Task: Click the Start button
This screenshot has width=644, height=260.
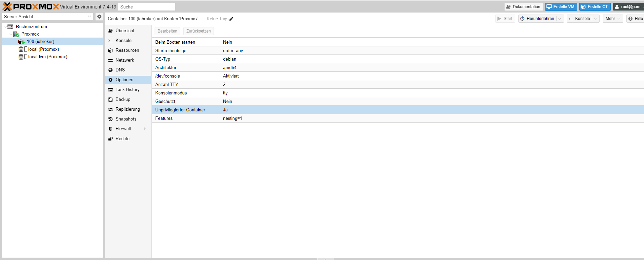Action: click(505, 19)
